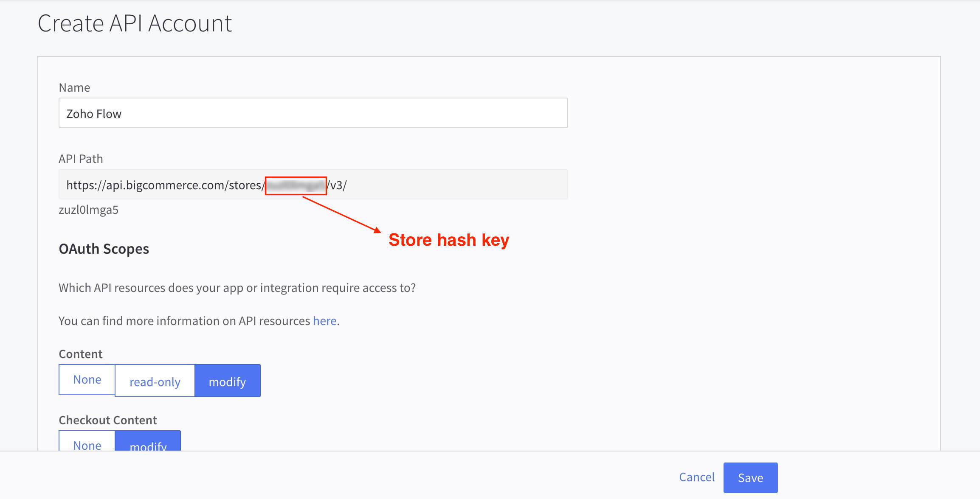Screen dimensions: 980x499
Task: Open the 'here' API resources link
Action: coord(324,321)
